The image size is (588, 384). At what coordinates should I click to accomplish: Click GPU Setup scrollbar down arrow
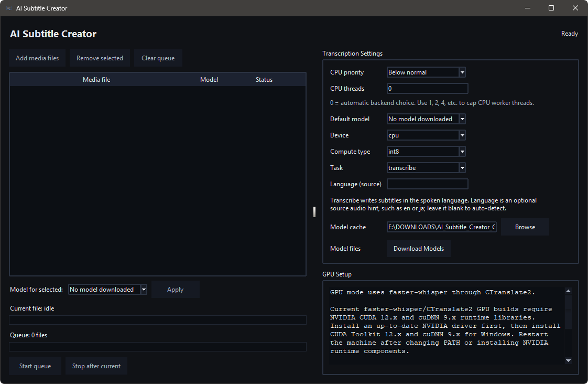tap(568, 361)
